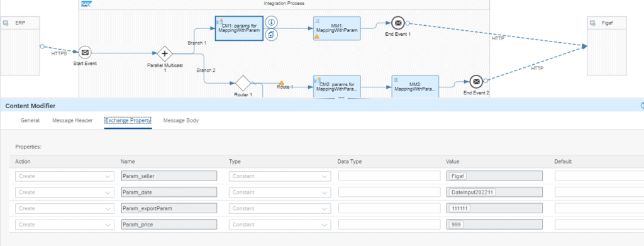Click the Param_price name field
The image size is (644, 246).
point(169,225)
